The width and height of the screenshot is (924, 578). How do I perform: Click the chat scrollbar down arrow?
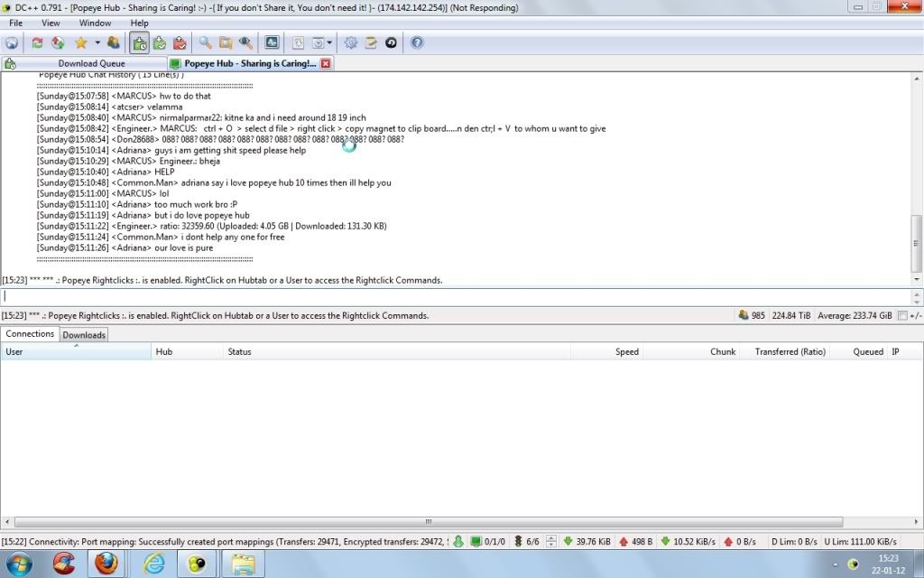917,280
